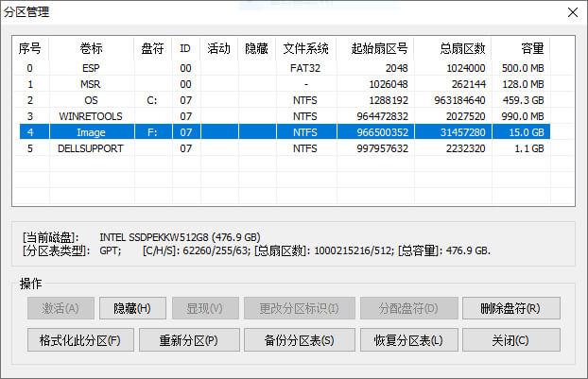Image resolution: width=588 pixels, height=379 pixels.
Task: Click start sector value 1288192
Action: click(389, 100)
